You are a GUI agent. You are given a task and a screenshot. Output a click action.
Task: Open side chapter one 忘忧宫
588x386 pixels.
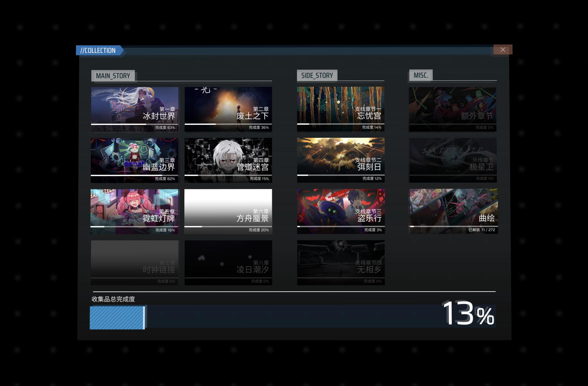tap(341, 109)
